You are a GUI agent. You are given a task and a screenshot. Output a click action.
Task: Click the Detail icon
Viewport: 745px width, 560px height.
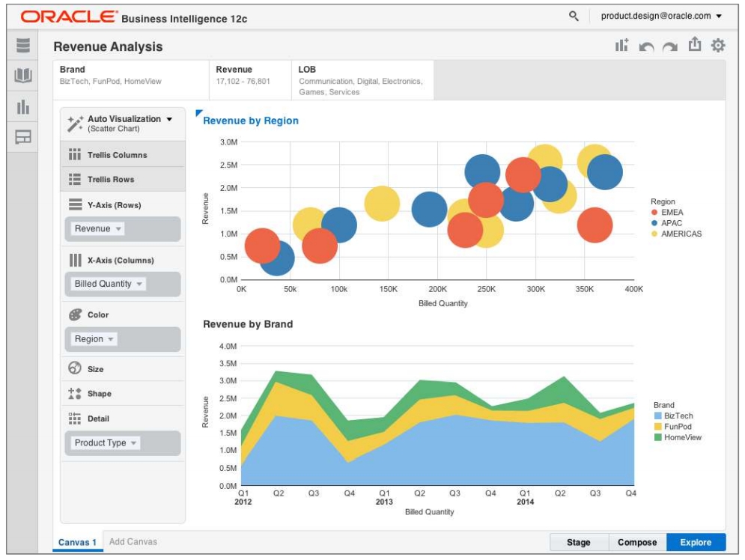75,418
